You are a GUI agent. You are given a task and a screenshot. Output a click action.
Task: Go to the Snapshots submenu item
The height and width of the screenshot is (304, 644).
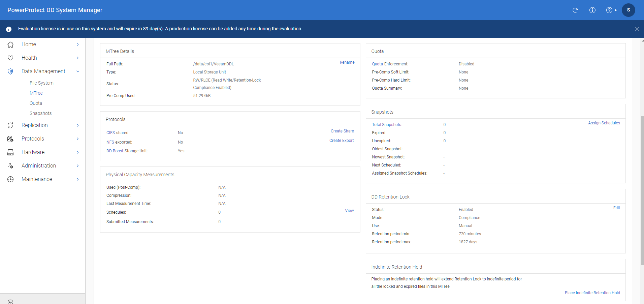click(40, 113)
